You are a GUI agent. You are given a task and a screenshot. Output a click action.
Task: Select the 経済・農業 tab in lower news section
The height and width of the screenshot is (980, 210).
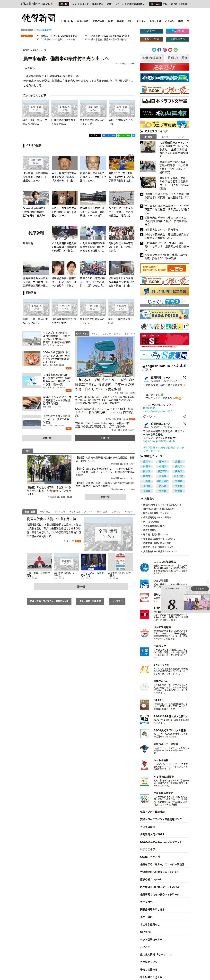[x=102, y=512]
